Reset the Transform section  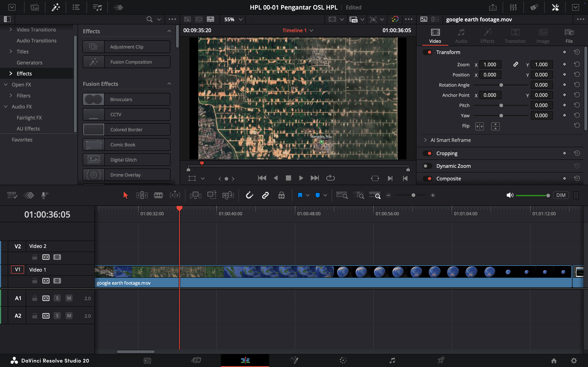point(577,52)
